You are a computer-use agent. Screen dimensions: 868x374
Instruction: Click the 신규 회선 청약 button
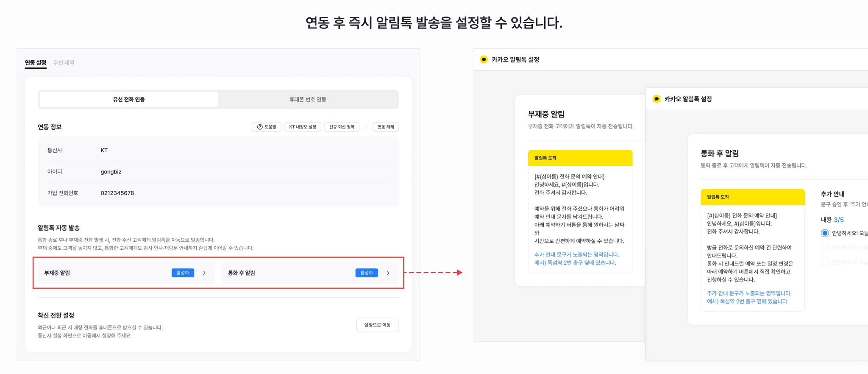click(342, 127)
